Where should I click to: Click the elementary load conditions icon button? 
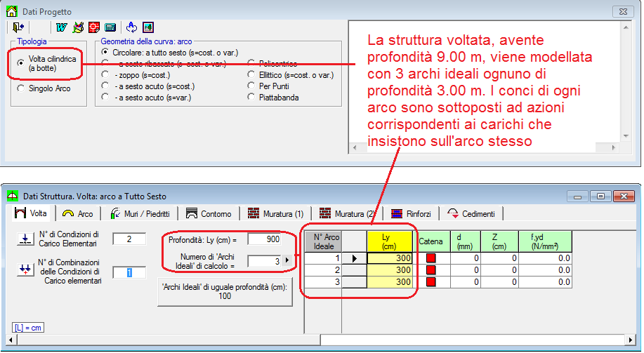25,239
